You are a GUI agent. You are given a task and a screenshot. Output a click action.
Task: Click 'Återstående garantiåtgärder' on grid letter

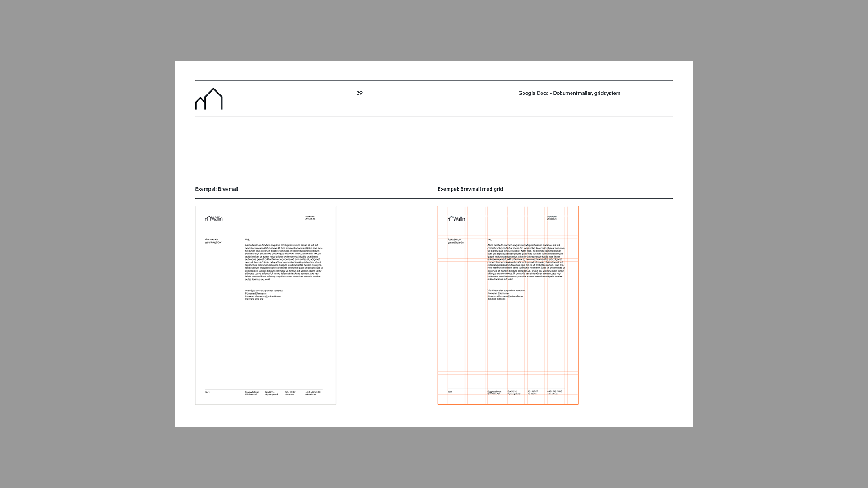[x=455, y=241]
